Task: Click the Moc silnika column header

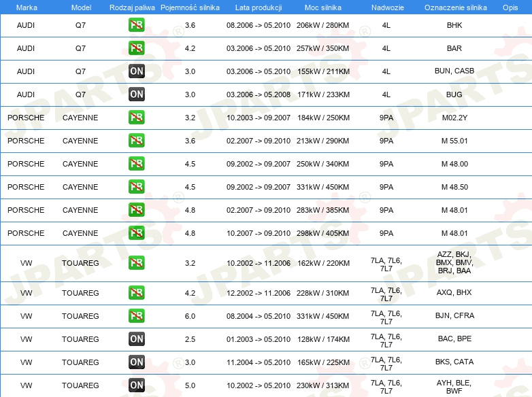Action: (323, 7)
